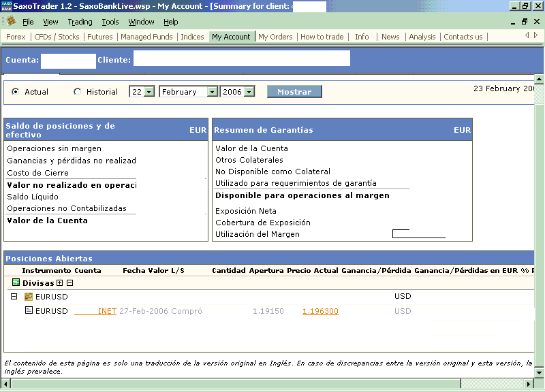545x392 pixels.
Task: Click the horizontal scrollbar left arrow
Action: 5,384
